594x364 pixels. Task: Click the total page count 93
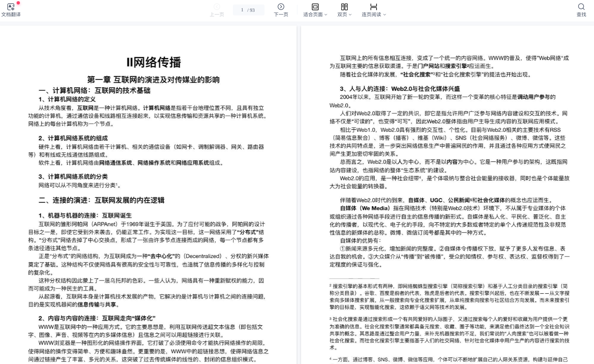(252, 10)
